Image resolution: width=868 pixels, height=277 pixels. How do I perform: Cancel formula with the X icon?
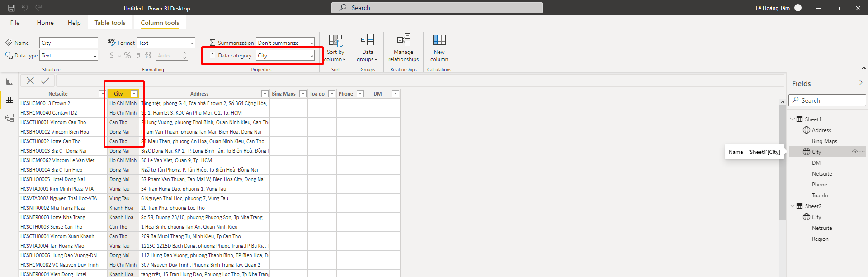(30, 81)
